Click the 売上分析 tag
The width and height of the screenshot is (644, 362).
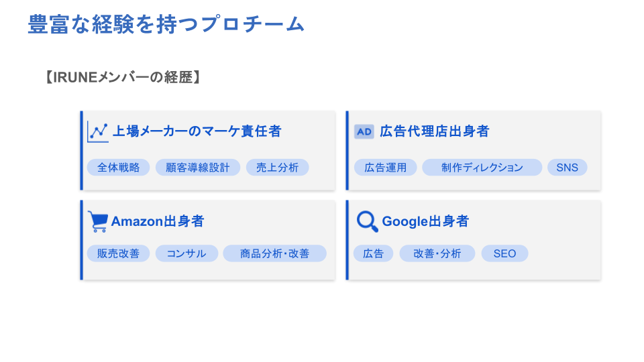pyautogui.click(x=277, y=168)
